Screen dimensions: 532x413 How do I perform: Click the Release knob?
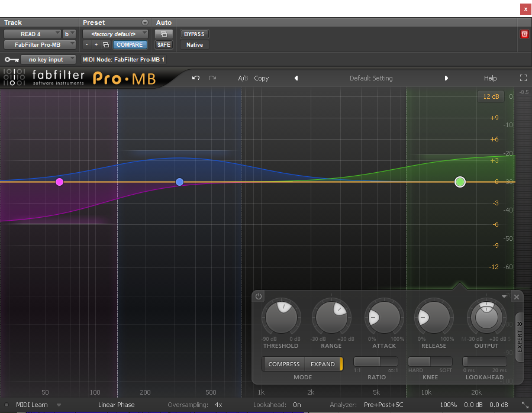pyautogui.click(x=434, y=317)
